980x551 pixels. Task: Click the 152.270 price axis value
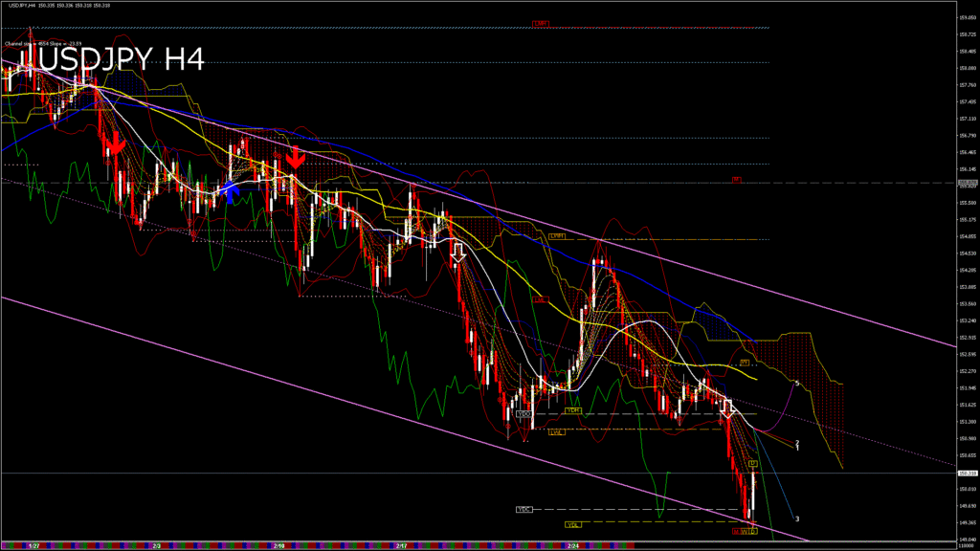pos(968,370)
